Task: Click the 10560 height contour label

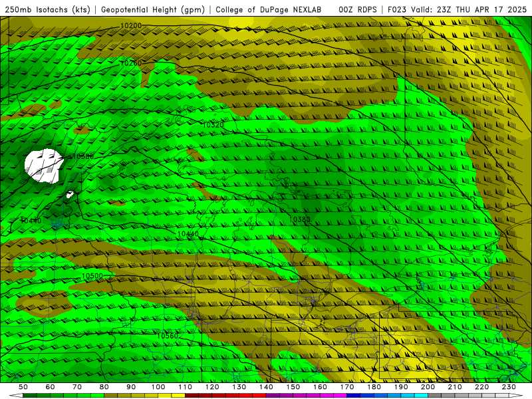Action: [168, 336]
